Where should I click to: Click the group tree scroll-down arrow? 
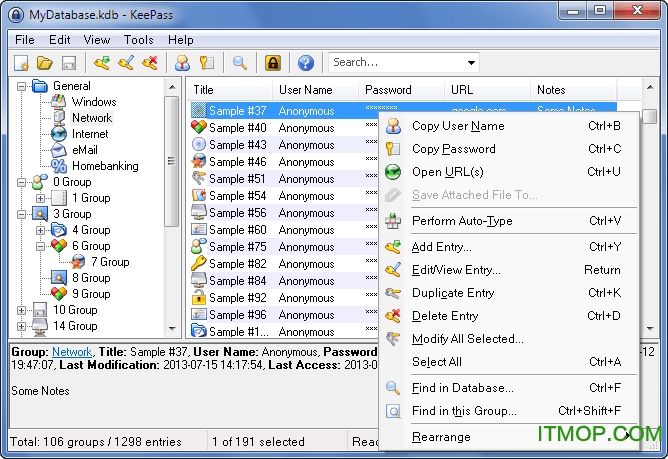pyautogui.click(x=172, y=329)
